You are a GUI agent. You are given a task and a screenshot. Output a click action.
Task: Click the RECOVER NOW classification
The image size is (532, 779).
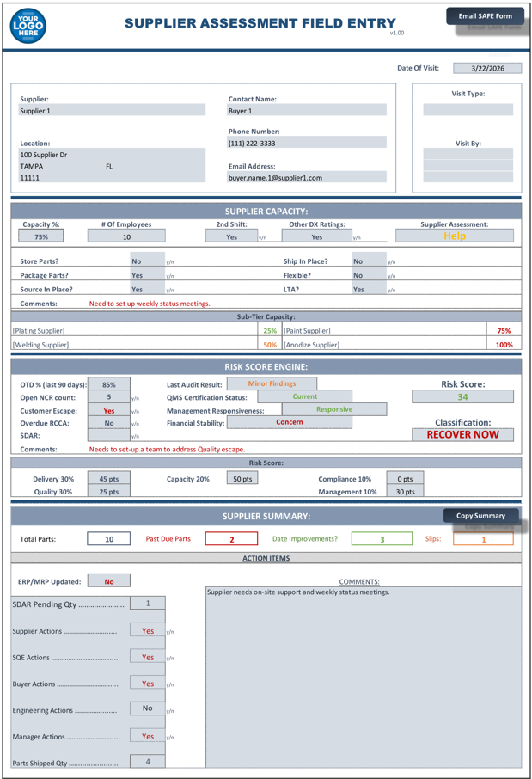tap(462, 434)
